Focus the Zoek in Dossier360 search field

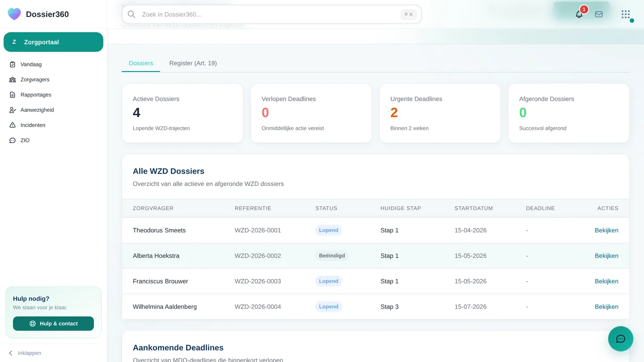pos(271,14)
